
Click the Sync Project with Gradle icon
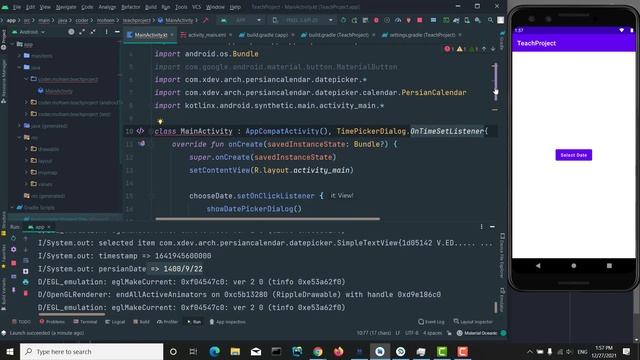(456, 20)
